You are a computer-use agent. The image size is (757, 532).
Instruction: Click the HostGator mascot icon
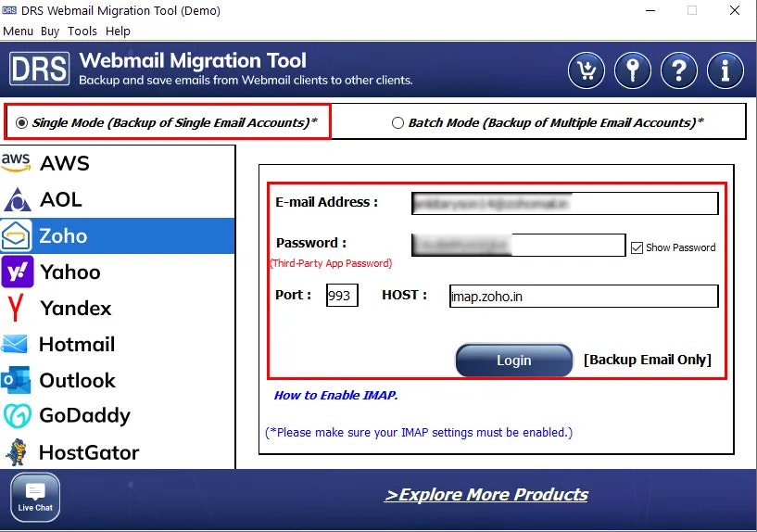click(x=17, y=452)
